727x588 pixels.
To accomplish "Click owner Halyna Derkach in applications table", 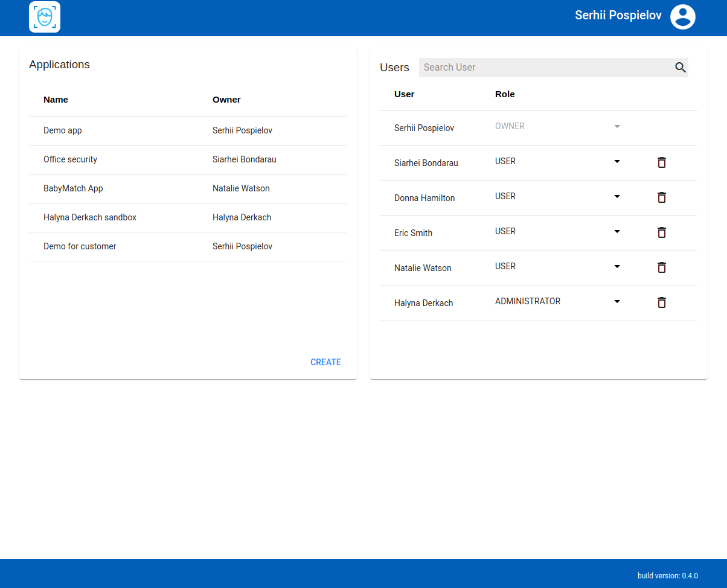I will click(242, 217).
